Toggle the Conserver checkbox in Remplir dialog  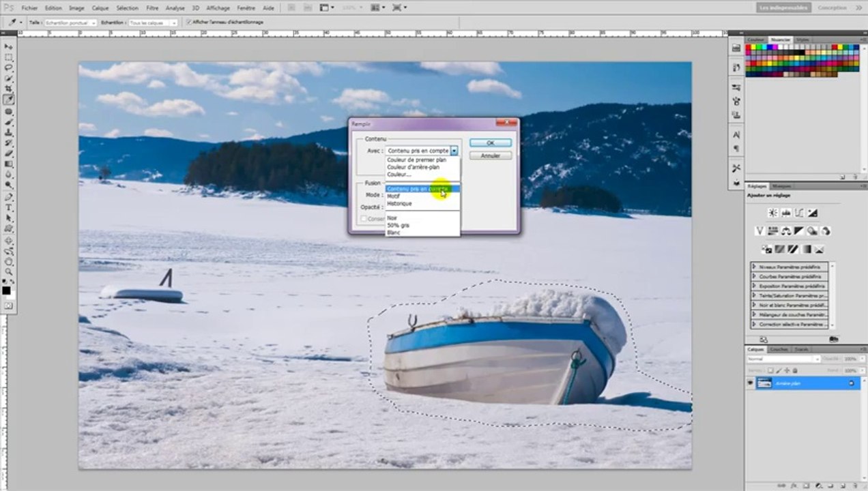(x=363, y=219)
